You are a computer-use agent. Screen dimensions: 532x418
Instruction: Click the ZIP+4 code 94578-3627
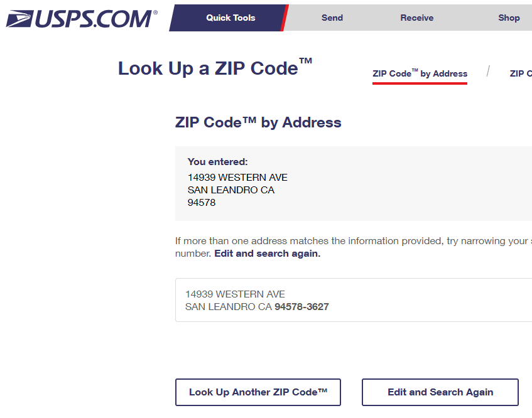tap(301, 307)
